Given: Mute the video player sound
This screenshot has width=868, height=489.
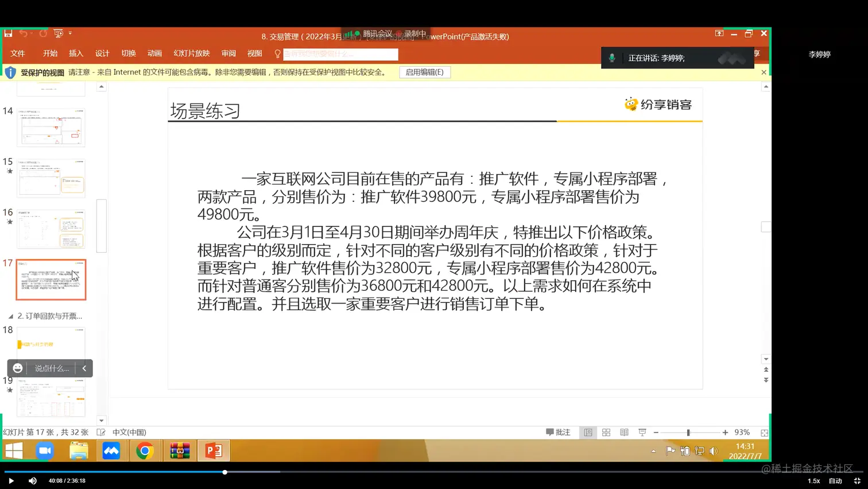Looking at the screenshot, I should pos(33,481).
